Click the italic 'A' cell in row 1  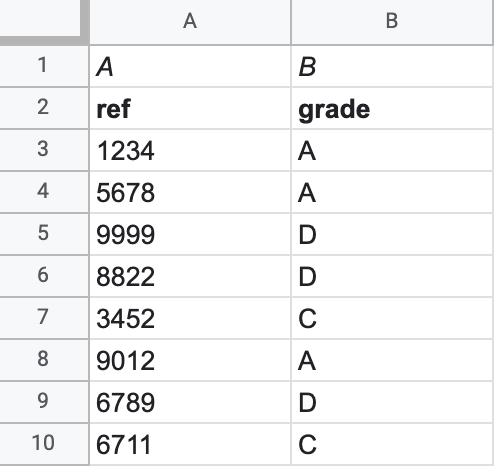click(190, 66)
